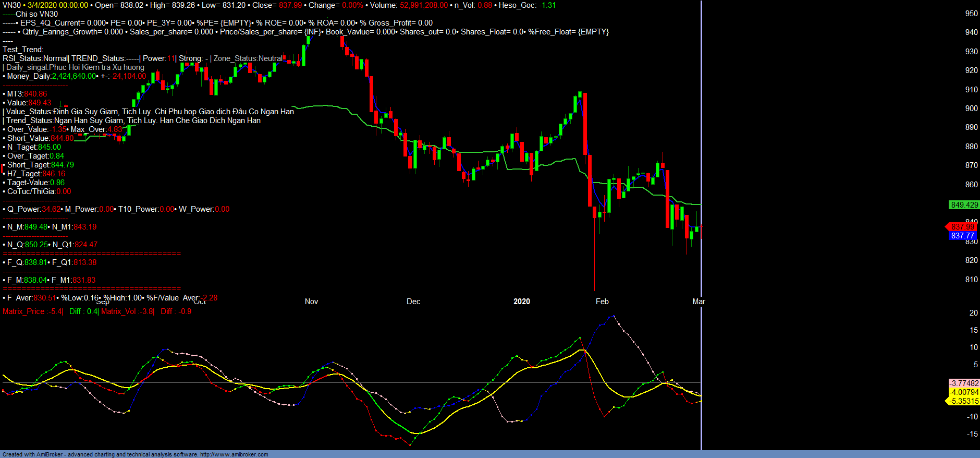Select the Matrix_Price label in indicator pane
Screen dimensions: 980x458
pos(23,311)
